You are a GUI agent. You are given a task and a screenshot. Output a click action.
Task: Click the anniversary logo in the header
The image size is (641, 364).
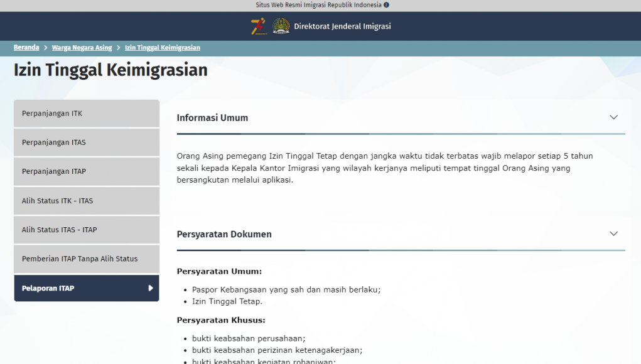(259, 26)
